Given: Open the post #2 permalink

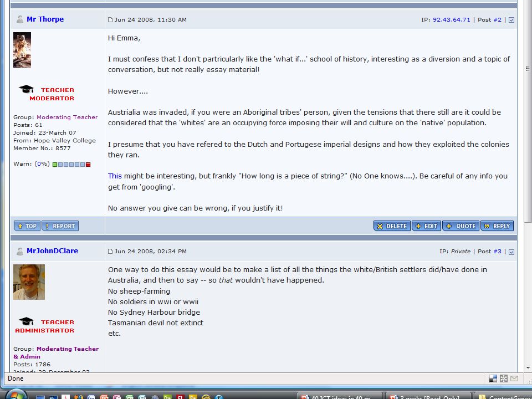Looking at the screenshot, I should pos(498,20).
